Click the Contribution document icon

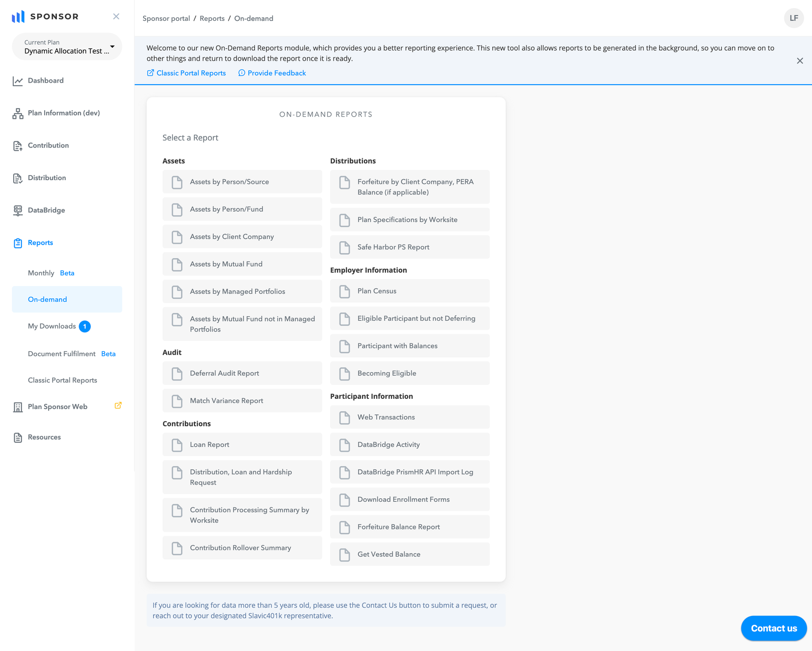18,146
